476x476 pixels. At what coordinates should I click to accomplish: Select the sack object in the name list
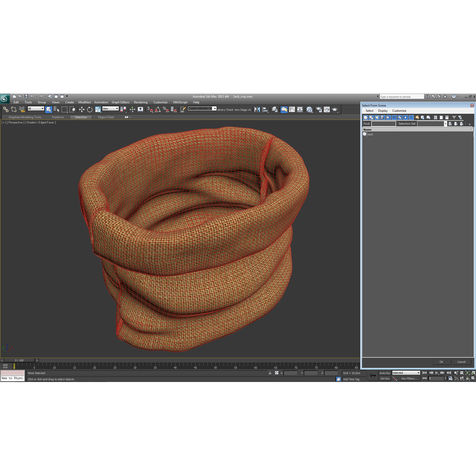370,134
